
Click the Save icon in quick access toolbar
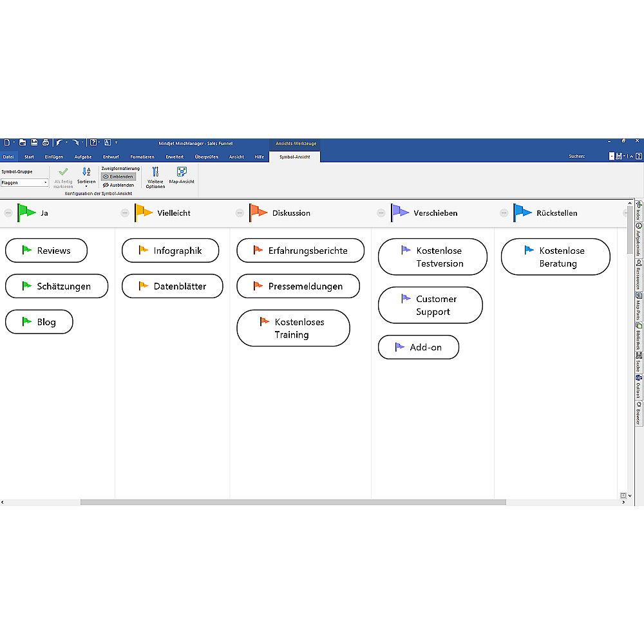(34, 142)
